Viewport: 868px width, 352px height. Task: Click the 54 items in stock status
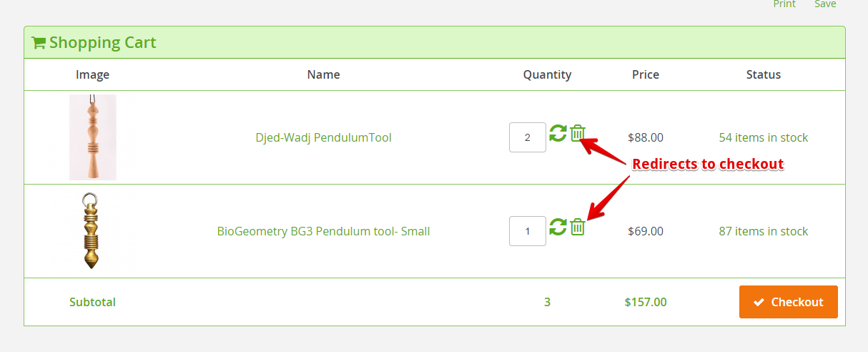pyautogui.click(x=763, y=137)
